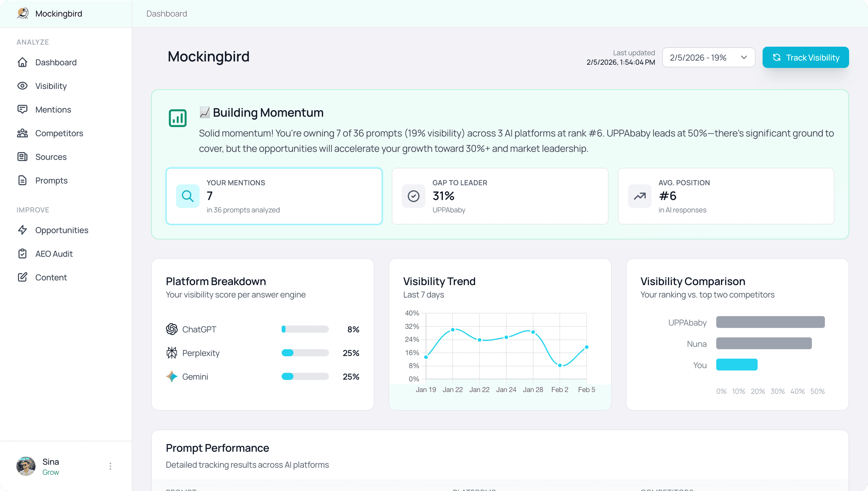Select the Dashboard breadcrumb tab at top
Screen dimensions: 868x491
pyautogui.click(x=167, y=14)
